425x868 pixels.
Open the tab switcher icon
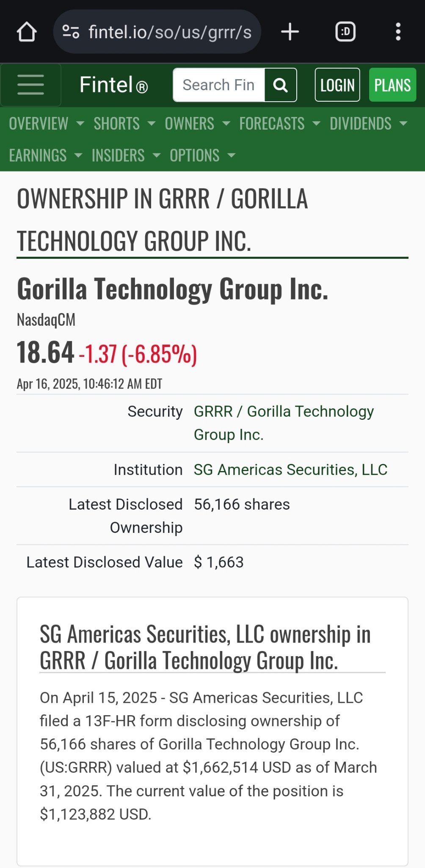(345, 32)
